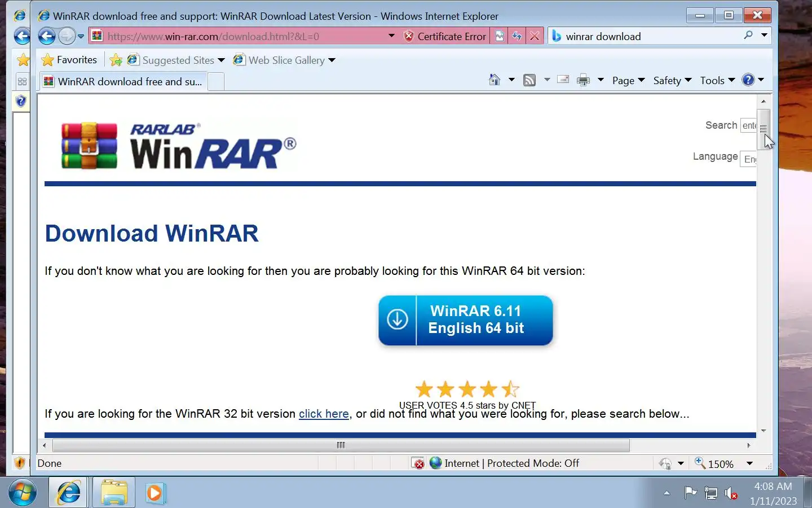The height and width of the screenshot is (508, 812).
Task: Open the Page menu
Action: pyautogui.click(x=628, y=81)
